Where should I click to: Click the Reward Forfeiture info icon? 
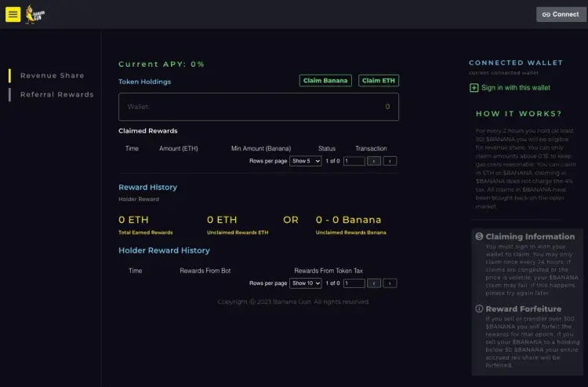[x=479, y=309]
